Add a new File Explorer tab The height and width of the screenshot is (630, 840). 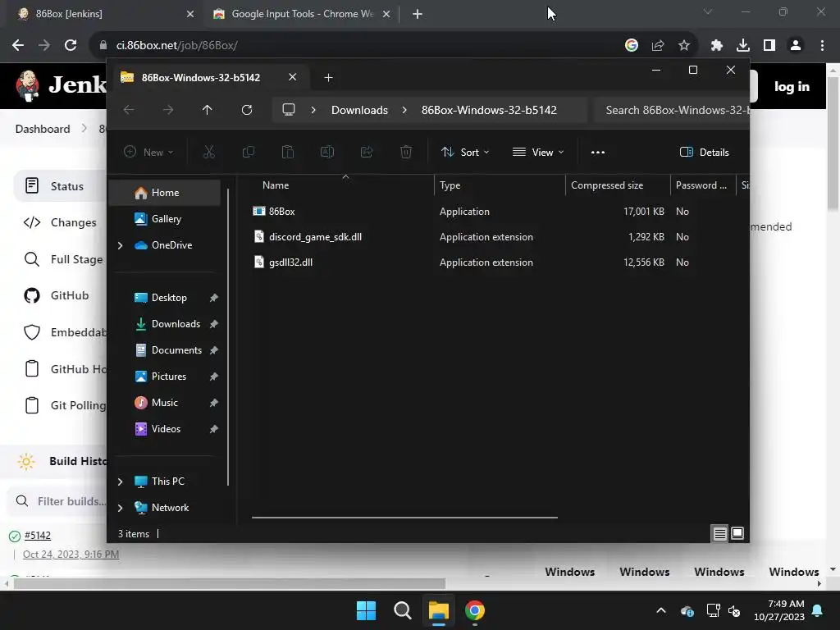(328, 78)
